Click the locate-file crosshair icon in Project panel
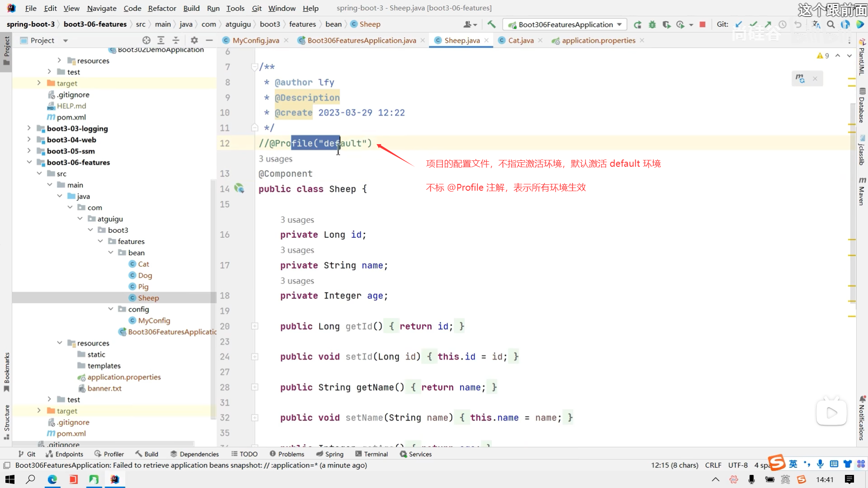The width and height of the screenshot is (868, 488). click(x=146, y=40)
